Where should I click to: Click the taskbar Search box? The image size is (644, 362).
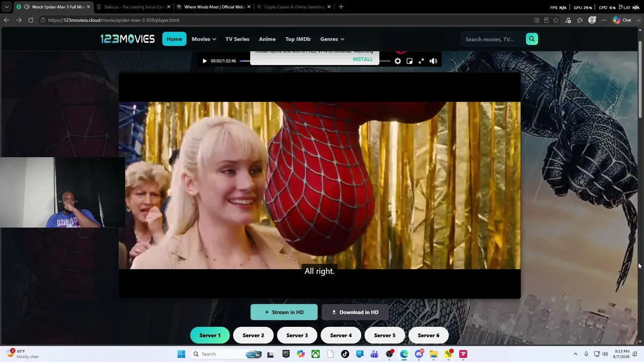point(227,354)
